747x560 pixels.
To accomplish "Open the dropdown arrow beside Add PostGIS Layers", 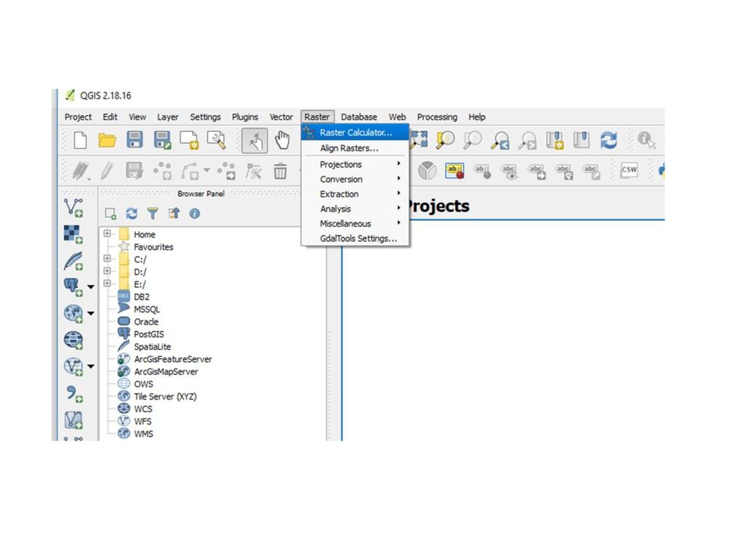I will point(90,287).
